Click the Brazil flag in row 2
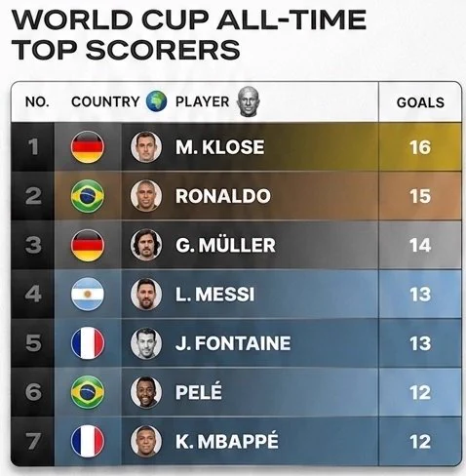The width and height of the screenshot is (466, 476). click(88, 196)
